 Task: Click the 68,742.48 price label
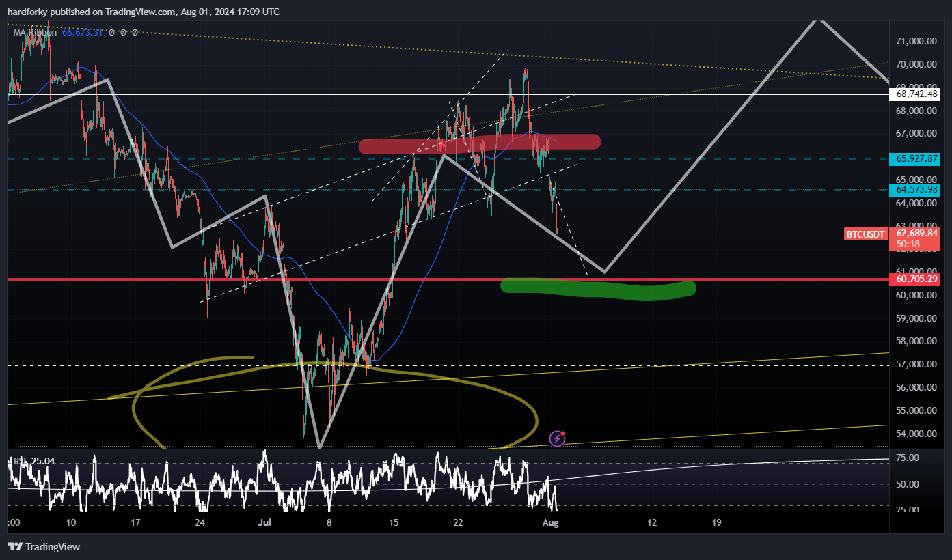tap(916, 94)
